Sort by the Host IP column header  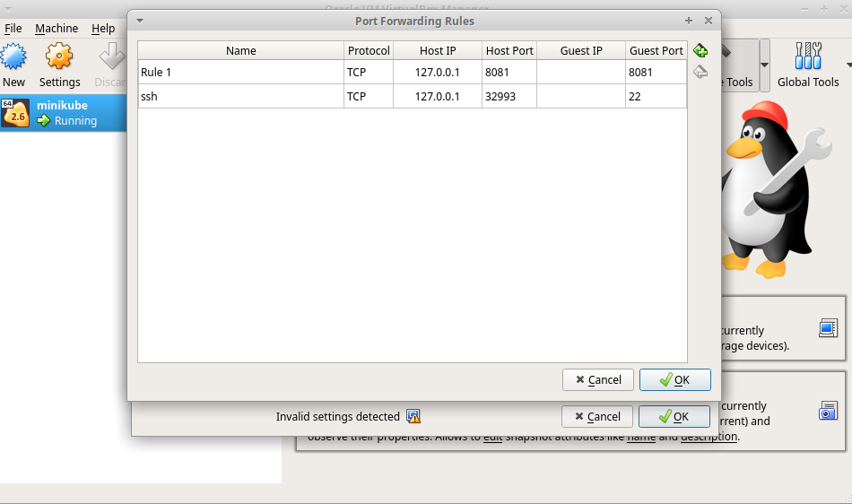[x=438, y=50]
